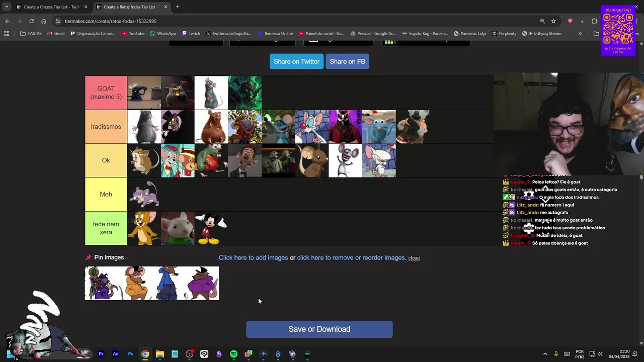Open the Notepad app in taskbar
The image size is (644, 362).
point(175,354)
